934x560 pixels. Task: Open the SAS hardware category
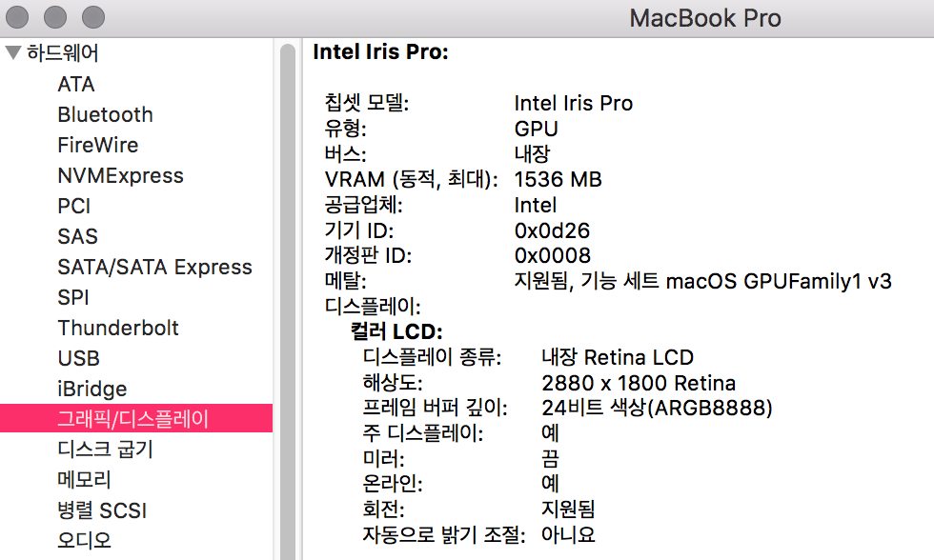click(x=77, y=236)
